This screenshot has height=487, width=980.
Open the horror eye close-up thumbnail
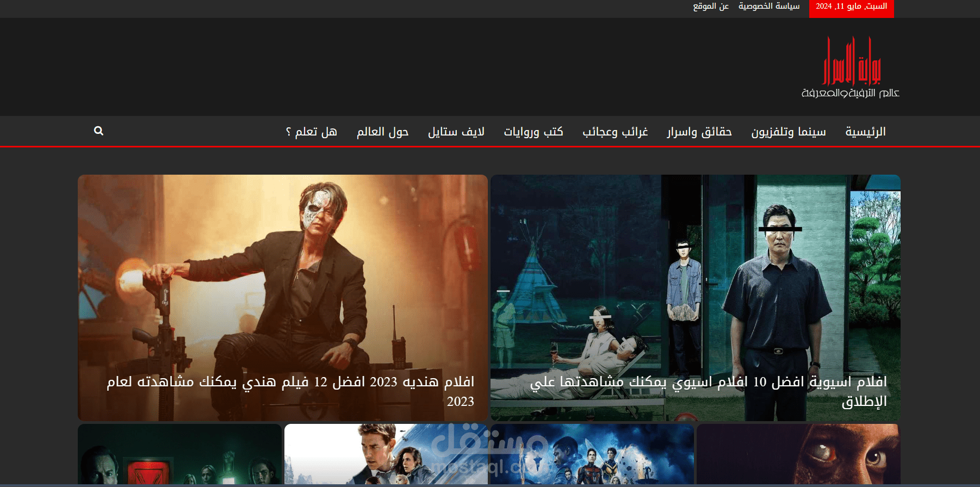click(798, 454)
